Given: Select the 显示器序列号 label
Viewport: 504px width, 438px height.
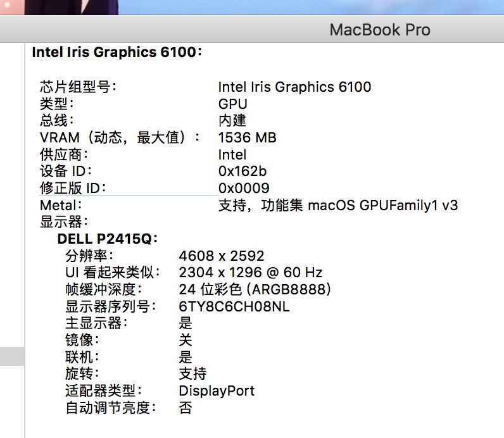Looking at the screenshot, I should [x=111, y=306].
